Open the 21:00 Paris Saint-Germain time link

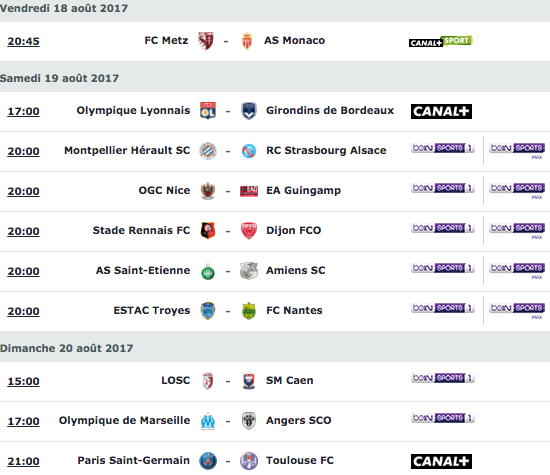coord(24,461)
